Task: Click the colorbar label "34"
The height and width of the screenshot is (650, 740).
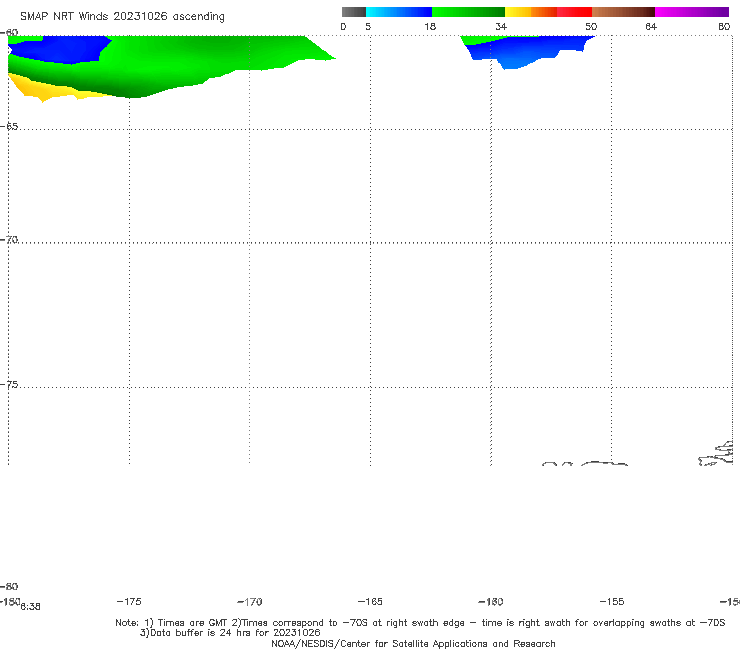Action: pos(501,26)
